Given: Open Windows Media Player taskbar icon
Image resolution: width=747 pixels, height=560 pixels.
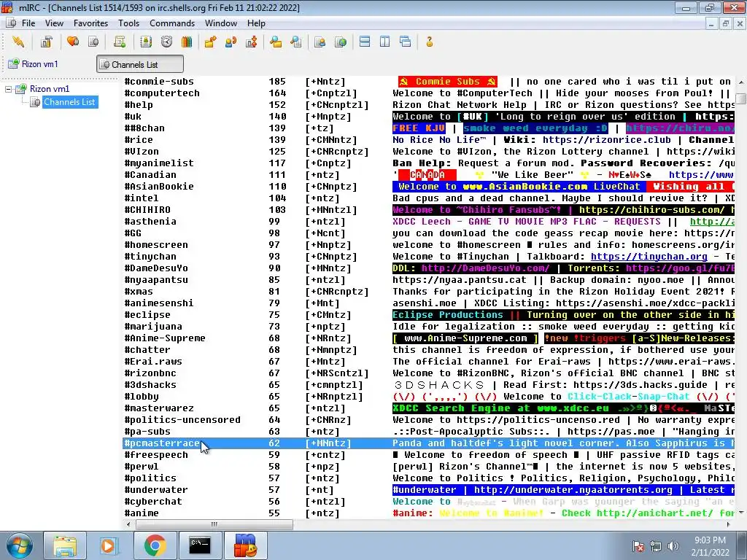Looking at the screenshot, I should (x=109, y=545).
